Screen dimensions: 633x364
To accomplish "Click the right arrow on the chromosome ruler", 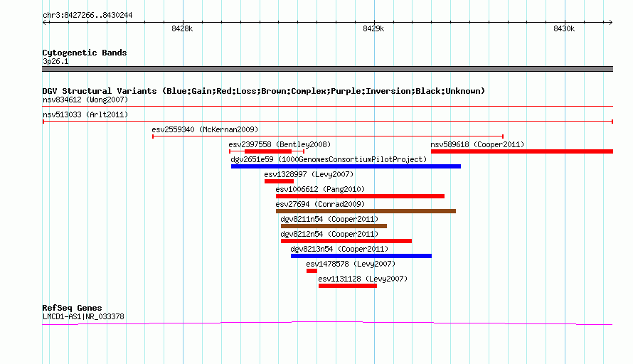I will [x=611, y=22].
